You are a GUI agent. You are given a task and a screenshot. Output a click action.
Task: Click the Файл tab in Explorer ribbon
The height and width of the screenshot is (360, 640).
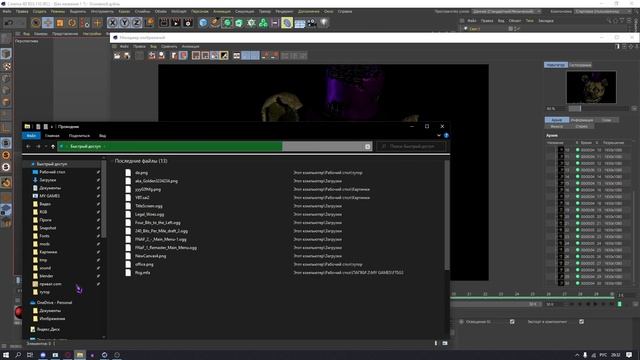pyautogui.click(x=31, y=136)
